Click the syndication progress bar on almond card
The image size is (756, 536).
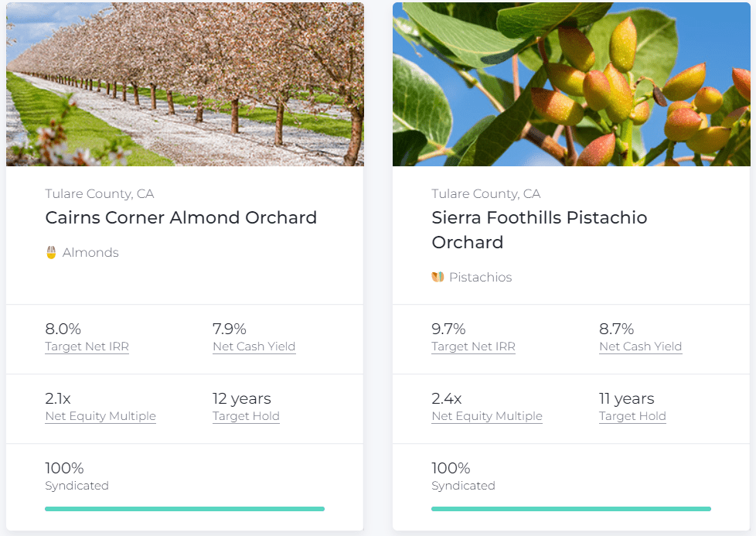click(x=185, y=509)
